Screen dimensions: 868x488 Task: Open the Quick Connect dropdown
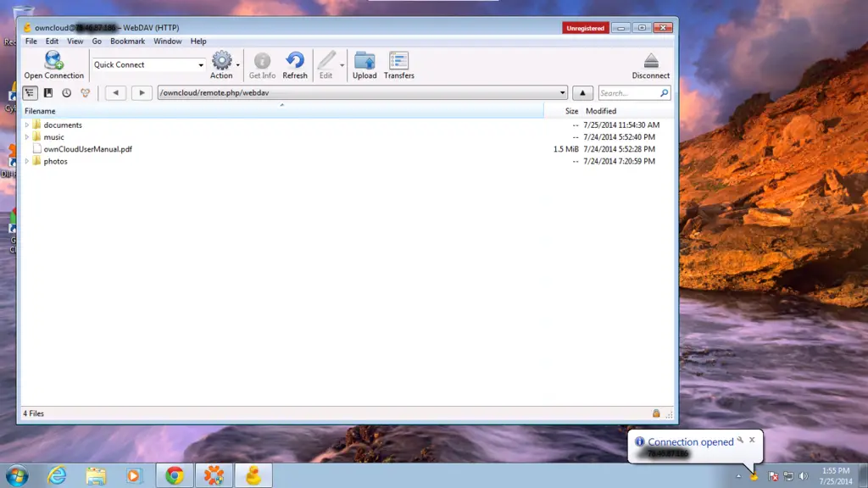pyautogui.click(x=200, y=64)
